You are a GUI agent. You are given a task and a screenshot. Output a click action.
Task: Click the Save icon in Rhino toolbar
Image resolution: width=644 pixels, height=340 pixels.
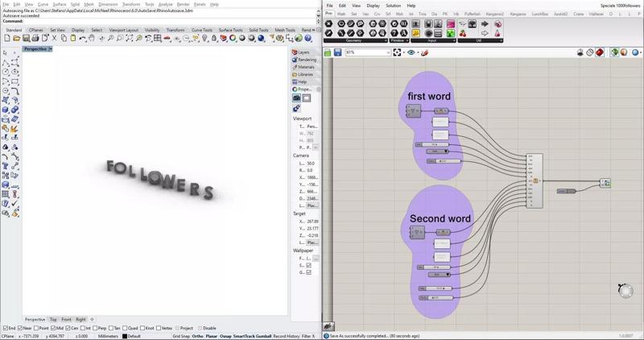(x=26, y=38)
